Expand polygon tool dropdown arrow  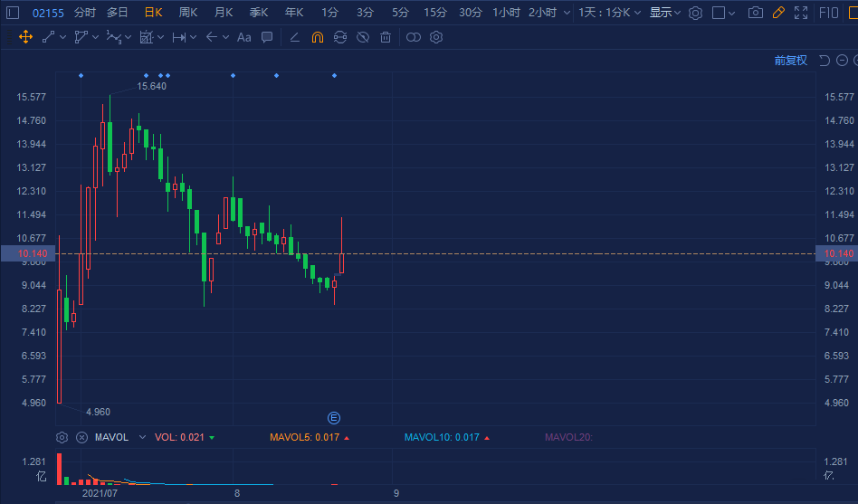click(x=96, y=37)
